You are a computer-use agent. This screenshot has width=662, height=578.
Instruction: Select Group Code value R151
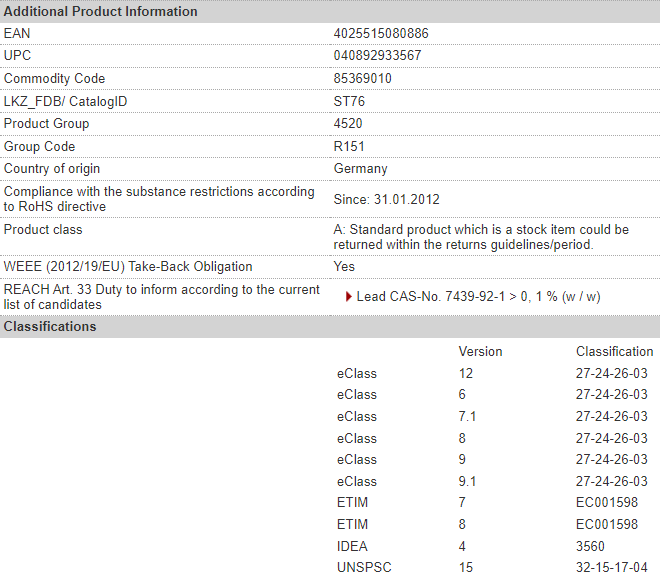pyautogui.click(x=349, y=146)
